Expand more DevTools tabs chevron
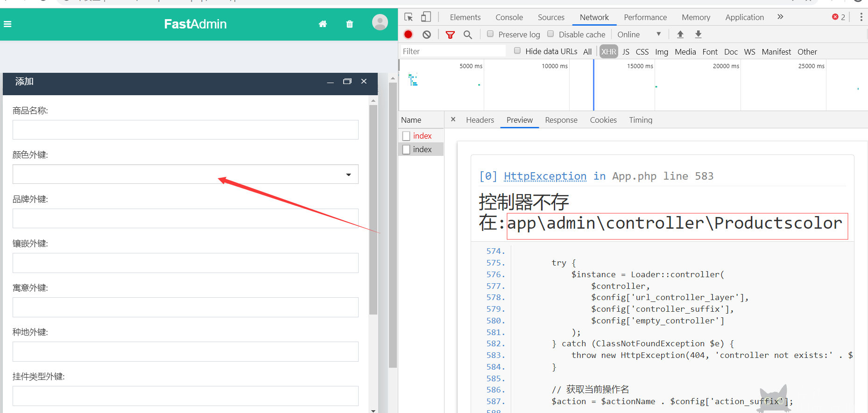868x413 pixels. click(780, 17)
